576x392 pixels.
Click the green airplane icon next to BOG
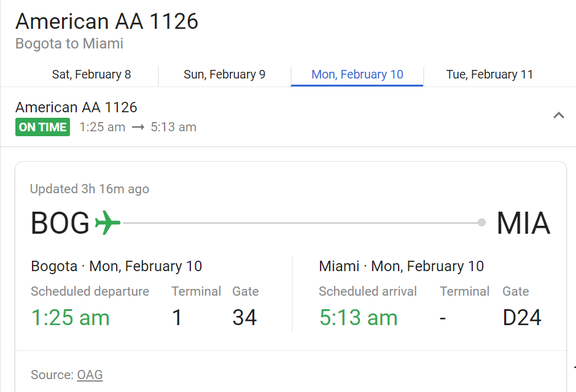(107, 223)
